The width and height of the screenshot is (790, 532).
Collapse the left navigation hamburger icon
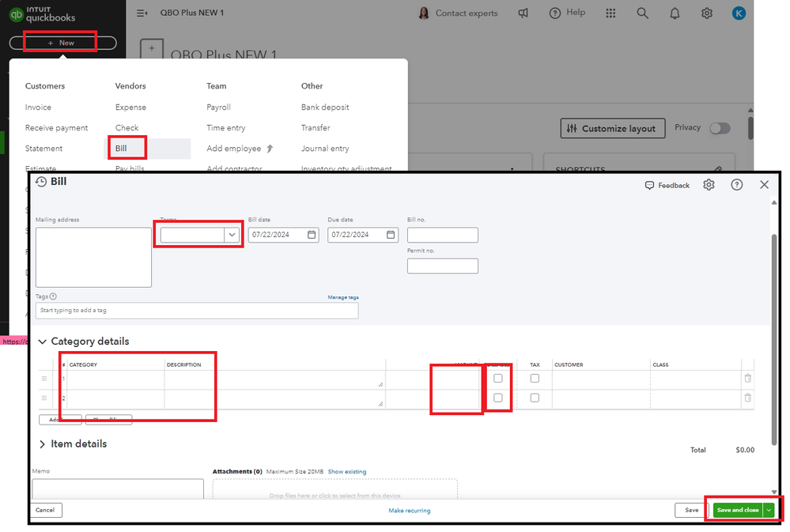pos(142,13)
